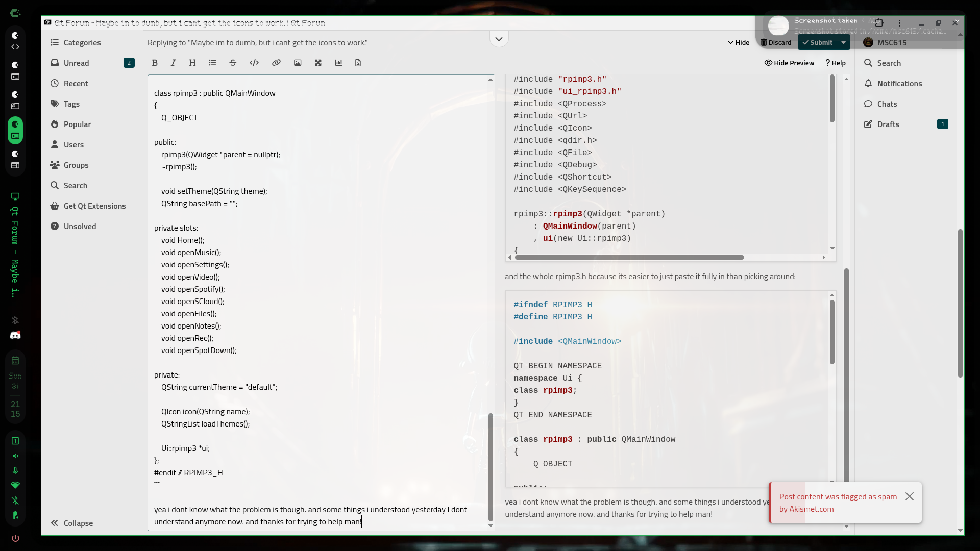
Task: Go to Recent topics
Action: pos(76,83)
